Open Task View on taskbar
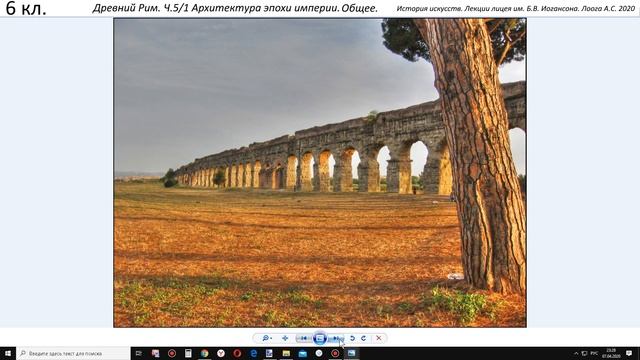This screenshot has width=640, height=360. pos(139,353)
